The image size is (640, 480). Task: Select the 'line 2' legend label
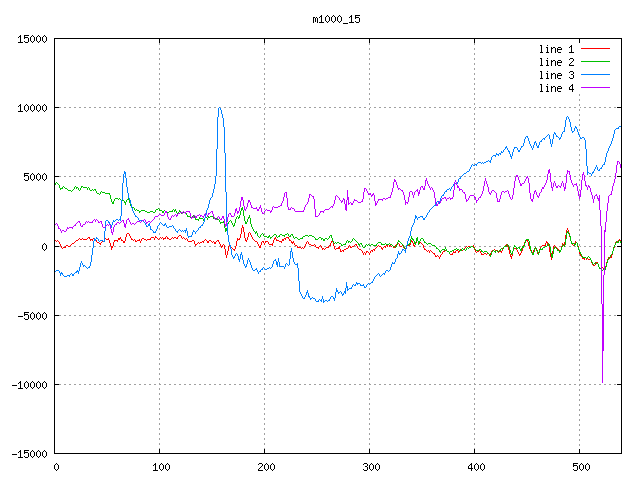pyautogui.click(x=556, y=62)
